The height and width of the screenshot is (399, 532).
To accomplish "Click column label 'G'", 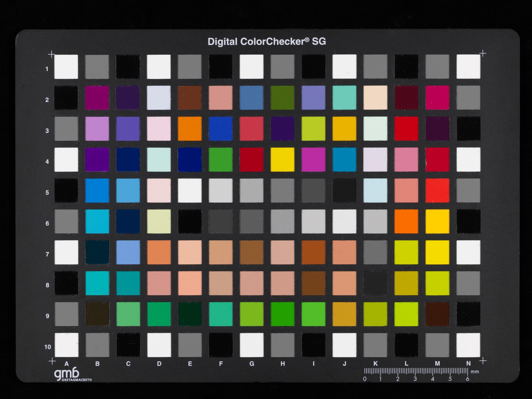I will [252, 364].
